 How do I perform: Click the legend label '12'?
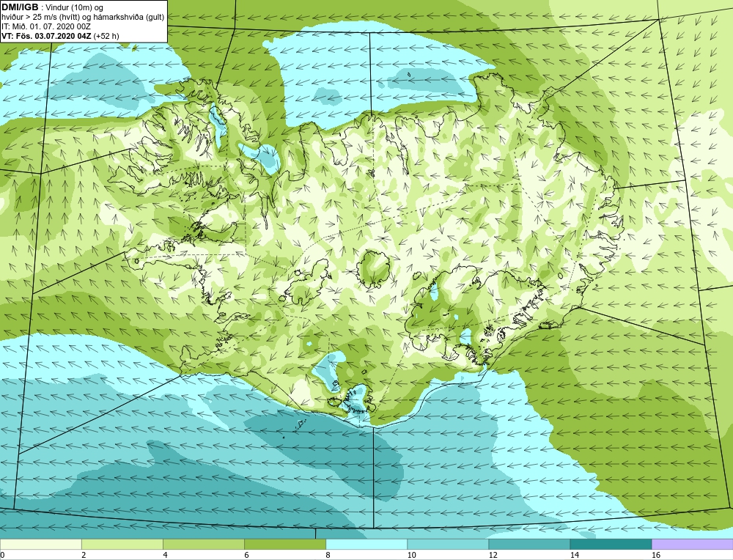[x=493, y=555]
